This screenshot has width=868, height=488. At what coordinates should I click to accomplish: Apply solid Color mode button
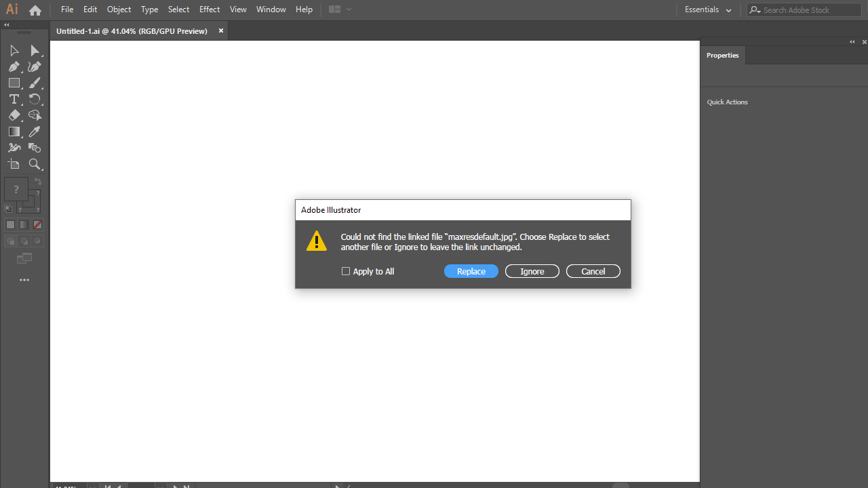(10, 224)
